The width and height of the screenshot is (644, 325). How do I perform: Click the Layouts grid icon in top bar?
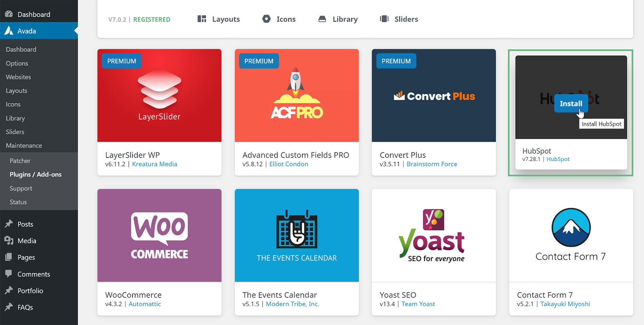click(x=202, y=19)
